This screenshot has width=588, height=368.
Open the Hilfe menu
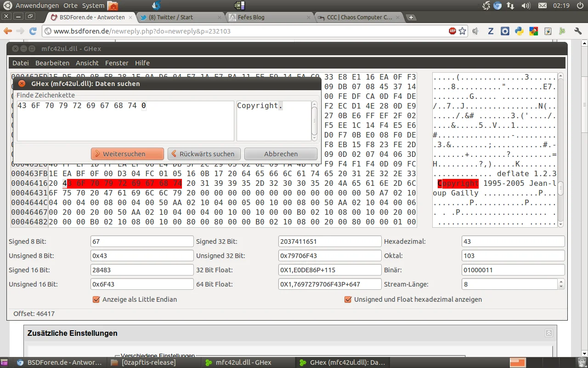[142, 63]
